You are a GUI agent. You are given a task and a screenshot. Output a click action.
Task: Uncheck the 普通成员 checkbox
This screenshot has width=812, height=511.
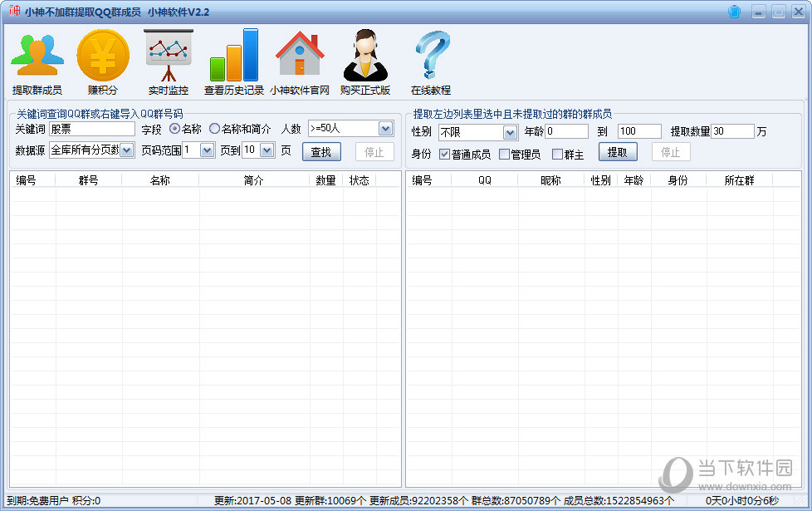pos(444,154)
